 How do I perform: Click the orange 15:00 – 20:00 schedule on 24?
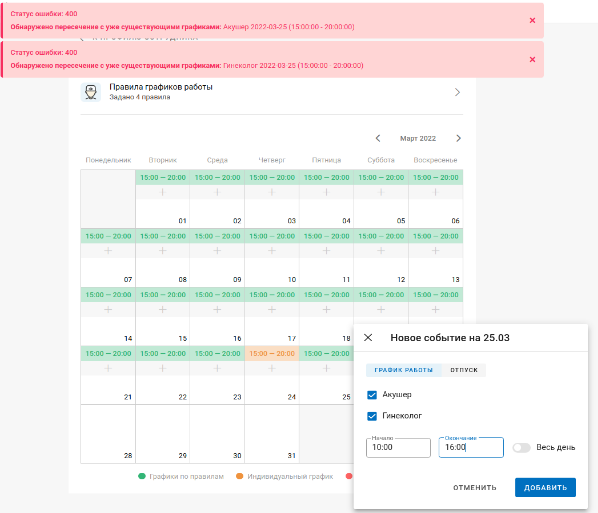coord(272,354)
